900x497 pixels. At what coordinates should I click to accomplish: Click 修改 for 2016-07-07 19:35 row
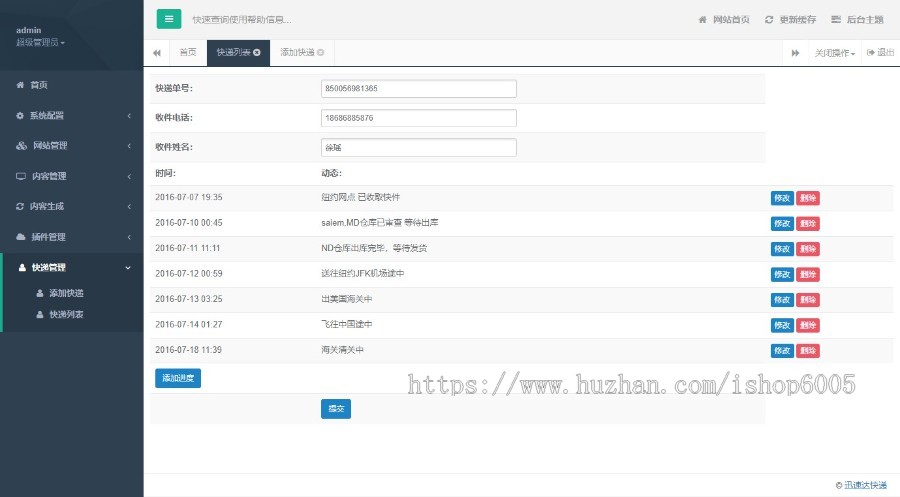click(x=782, y=198)
